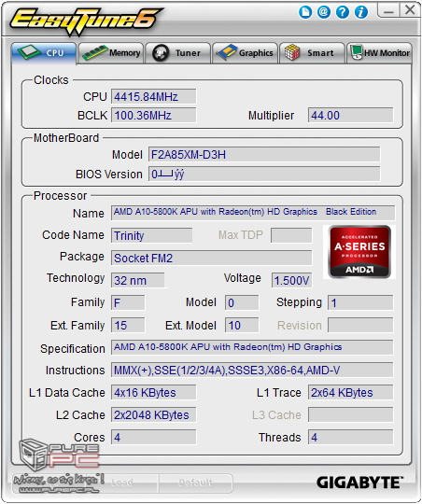422x504 pixels.
Task: Click the 'MotherBoard' group label
Action: 66,138
